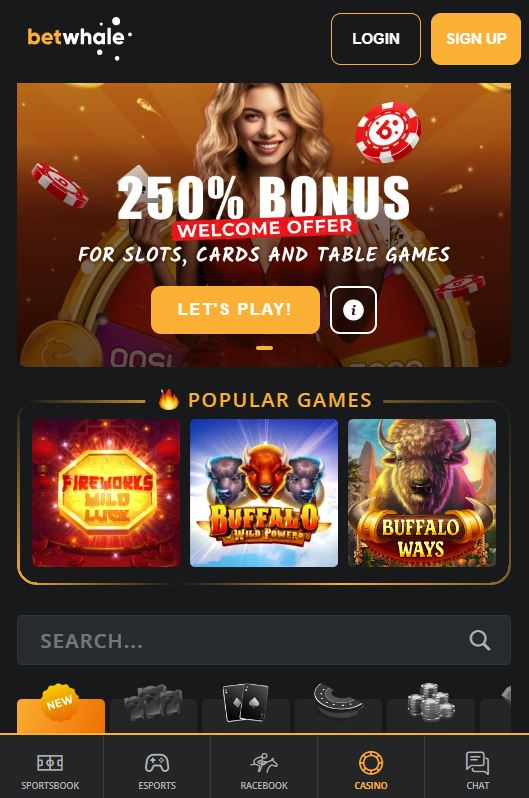Viewport: 529px width, 798px height.
Task: Click the game Search input field
Action: coord(264,640)
